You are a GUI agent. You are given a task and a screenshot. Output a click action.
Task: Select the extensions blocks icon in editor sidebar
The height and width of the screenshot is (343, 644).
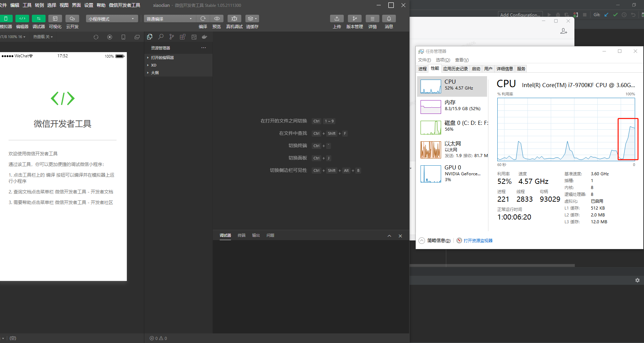[183, 37]
